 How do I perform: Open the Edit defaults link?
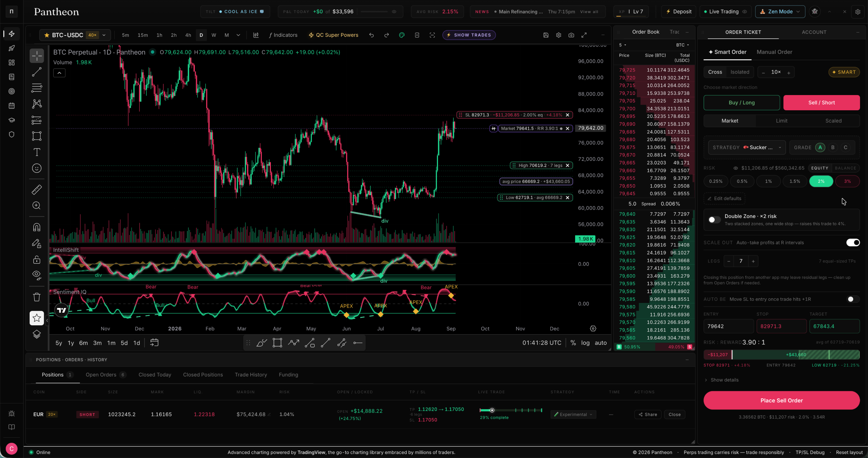pyautogui.click(x=724, y=198)
